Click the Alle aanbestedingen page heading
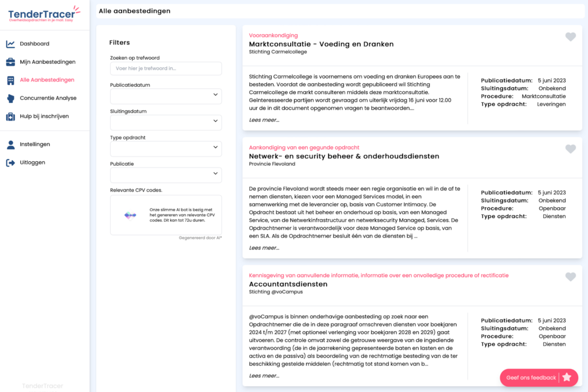 (x=134, y=11)
